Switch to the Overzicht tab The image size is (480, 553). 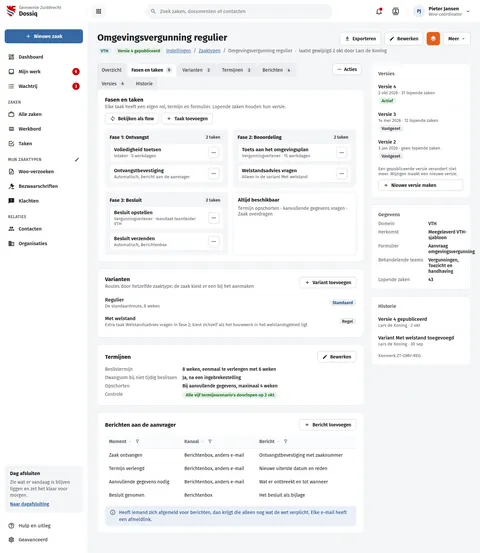pyautogui.click(x=111, y=70)
